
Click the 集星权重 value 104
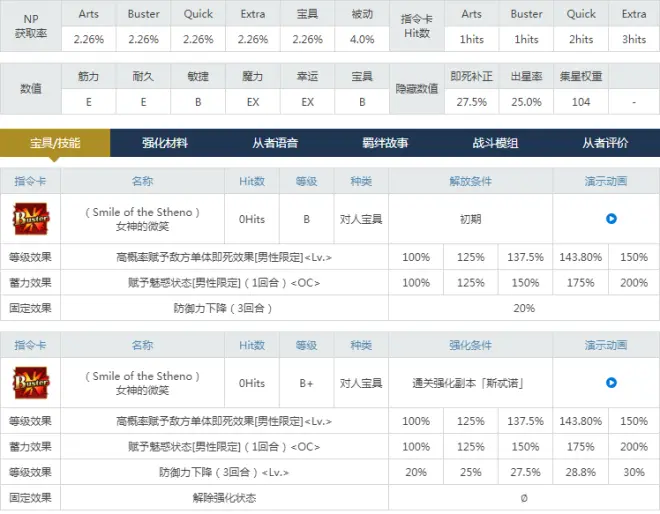[x=581, y=102]
